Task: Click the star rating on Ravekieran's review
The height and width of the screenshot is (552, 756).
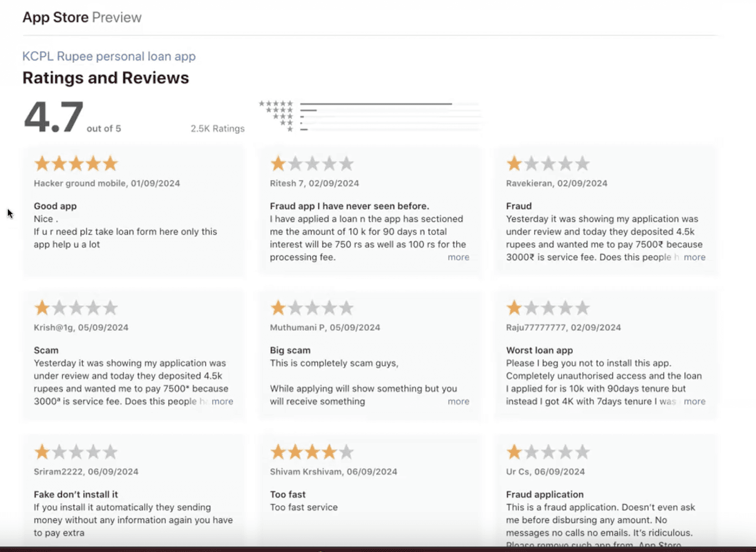Action: tap(548, 164)
